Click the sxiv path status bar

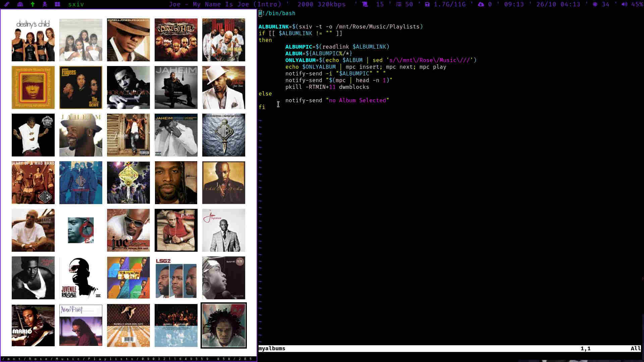pyautogui.click(x=128, y=359)
